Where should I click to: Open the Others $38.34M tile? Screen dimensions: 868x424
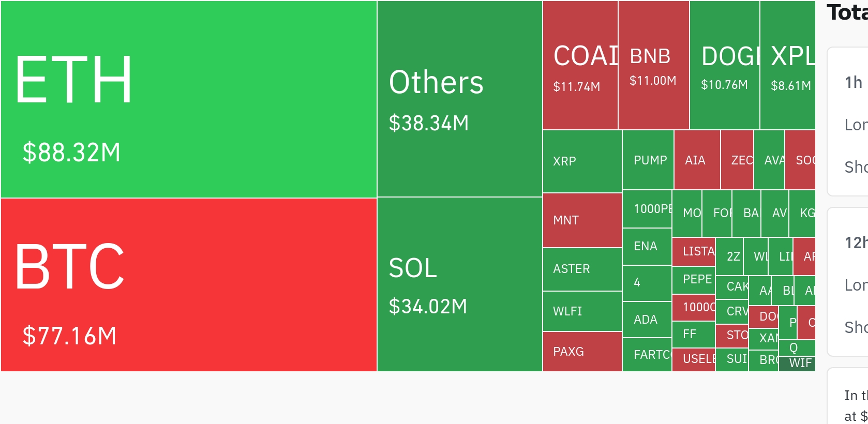click(x=459, y=99)
